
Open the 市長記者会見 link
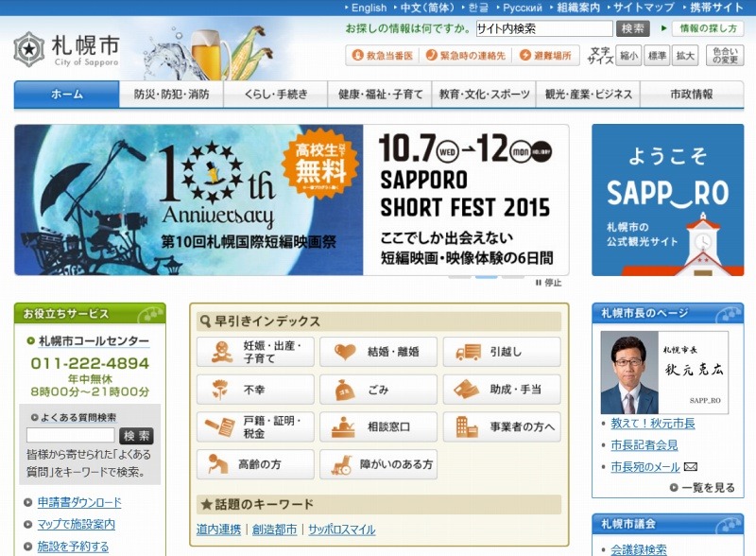pyautogui.click(x=644, y=445)
